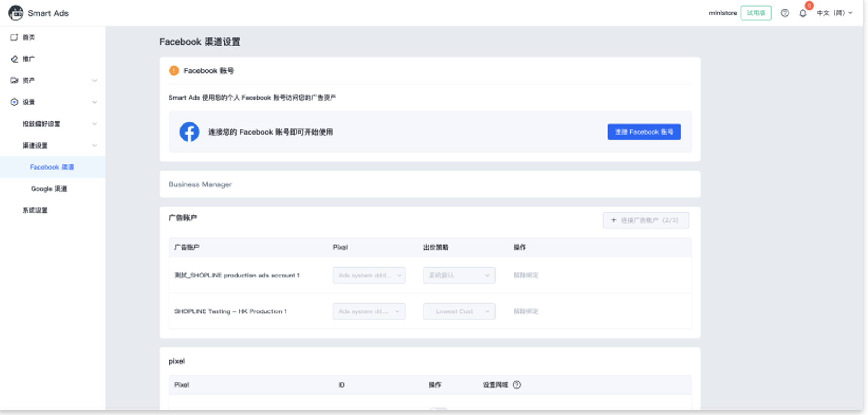Open the notification bell icon
868x415 pixels.
click(803, 13)
